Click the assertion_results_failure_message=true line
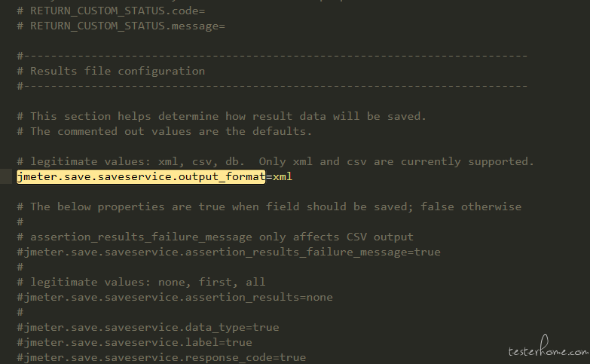The image size is (590, 364). pyautogui.click(x=228, y=252)
